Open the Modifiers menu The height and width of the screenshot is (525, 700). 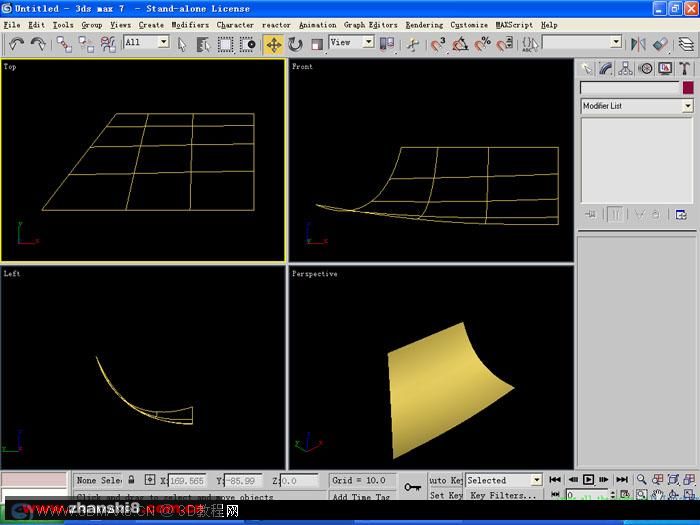[190, 25]
